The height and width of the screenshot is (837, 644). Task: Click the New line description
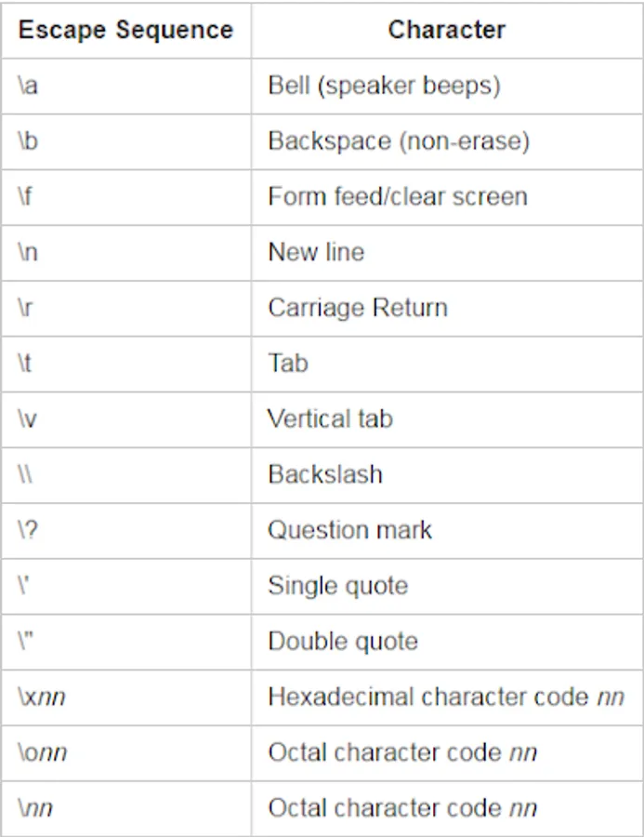click(x=316, y=252)
